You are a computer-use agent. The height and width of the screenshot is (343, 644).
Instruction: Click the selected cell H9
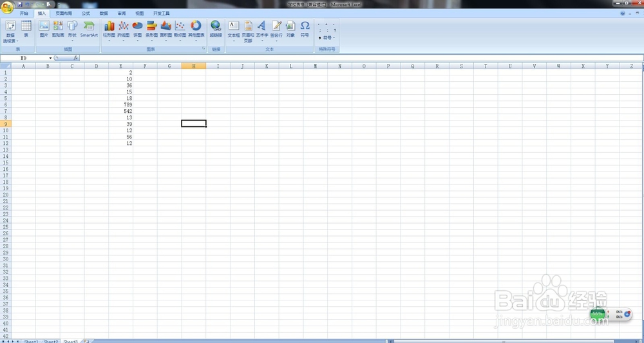tap(194, 124)
